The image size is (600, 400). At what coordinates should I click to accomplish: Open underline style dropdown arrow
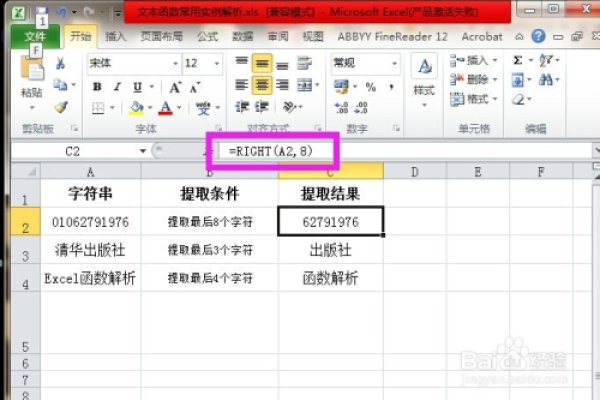(x=152, y=87)
